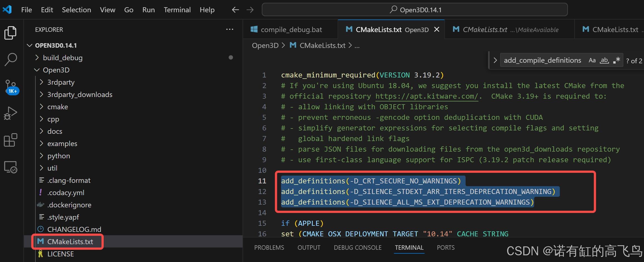Open Source Control view with 1K+ badge

[x=11, y=87]
